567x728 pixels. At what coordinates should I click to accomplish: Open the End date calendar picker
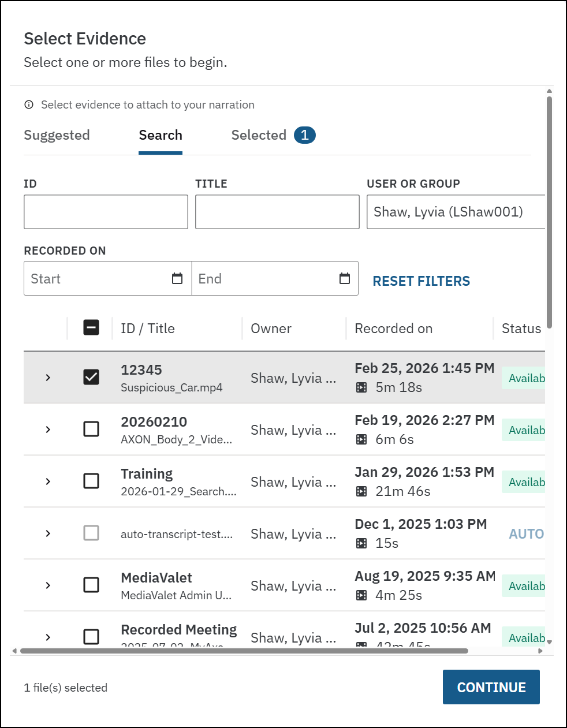[345, 279]
